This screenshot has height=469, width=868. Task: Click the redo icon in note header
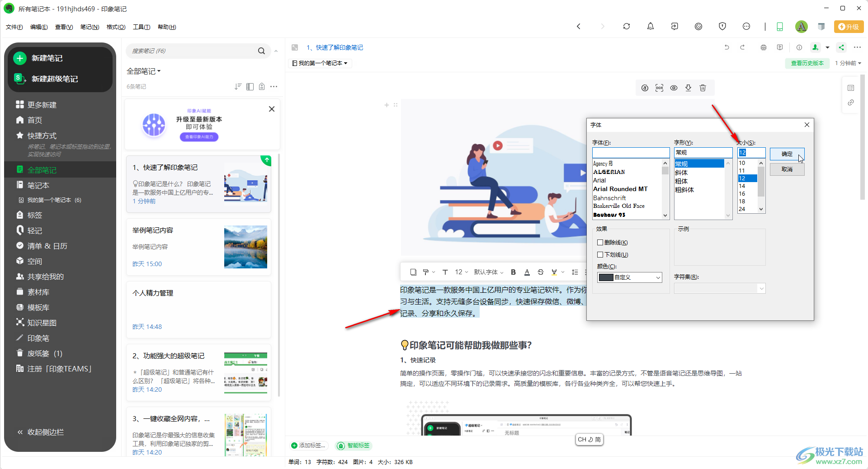point(742,47)
